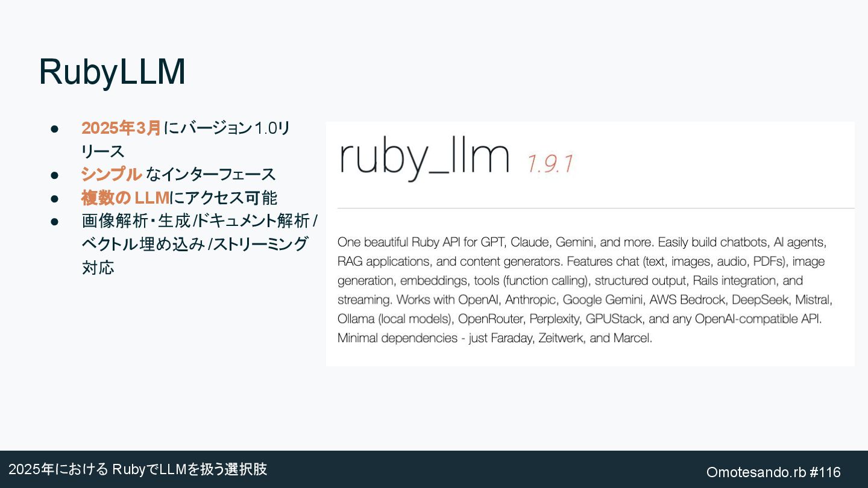Click the highlighted text 2025年3月

point(121,128)
